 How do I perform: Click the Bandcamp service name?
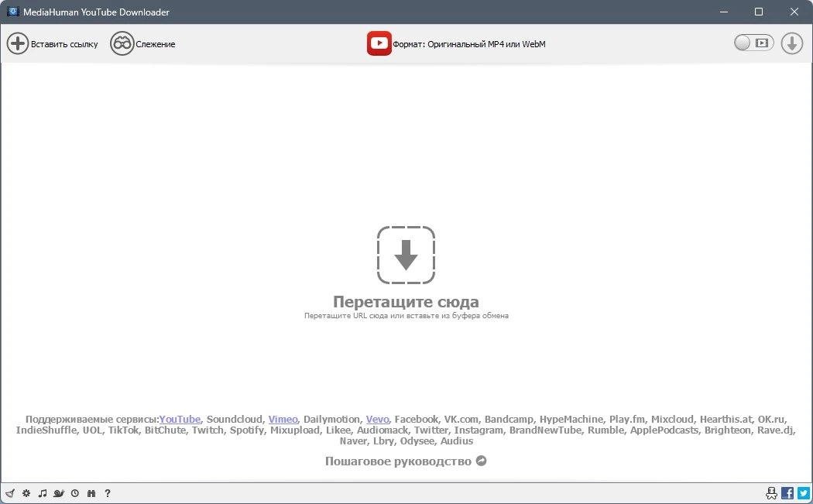tap(509, 419)
